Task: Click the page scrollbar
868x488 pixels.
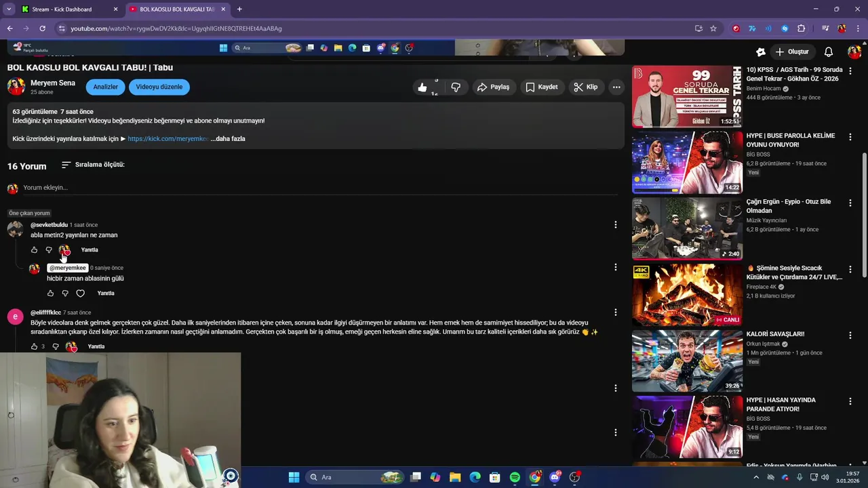Action: click(x=864, y=214)
